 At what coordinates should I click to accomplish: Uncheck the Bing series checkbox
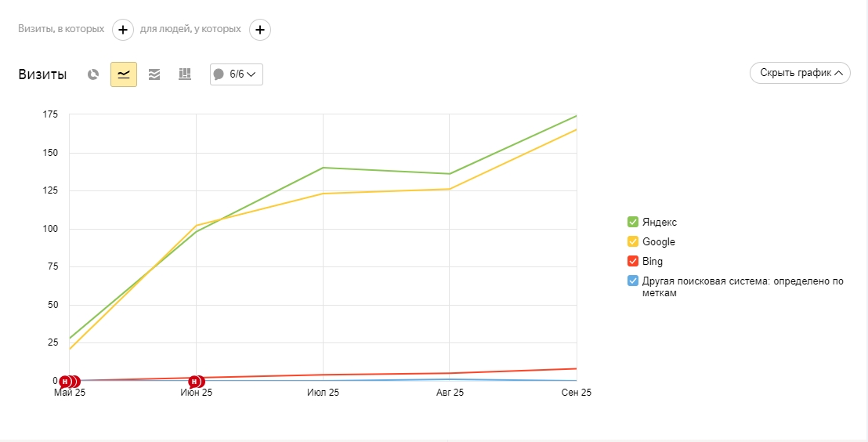coord(633,261)
